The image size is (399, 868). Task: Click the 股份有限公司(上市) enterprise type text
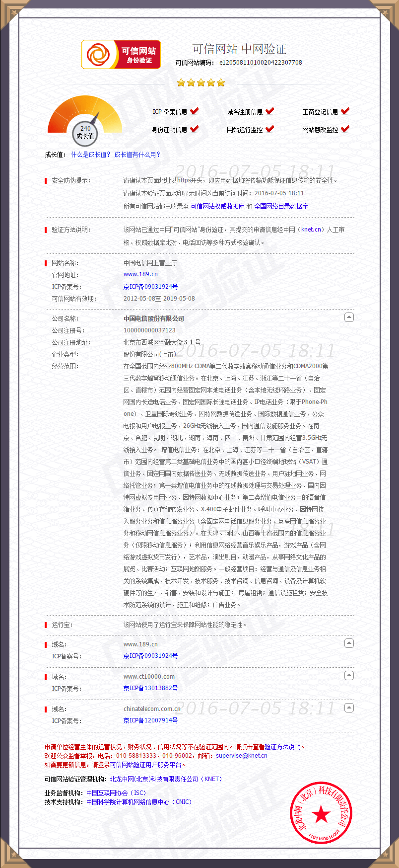pos(150,354)
